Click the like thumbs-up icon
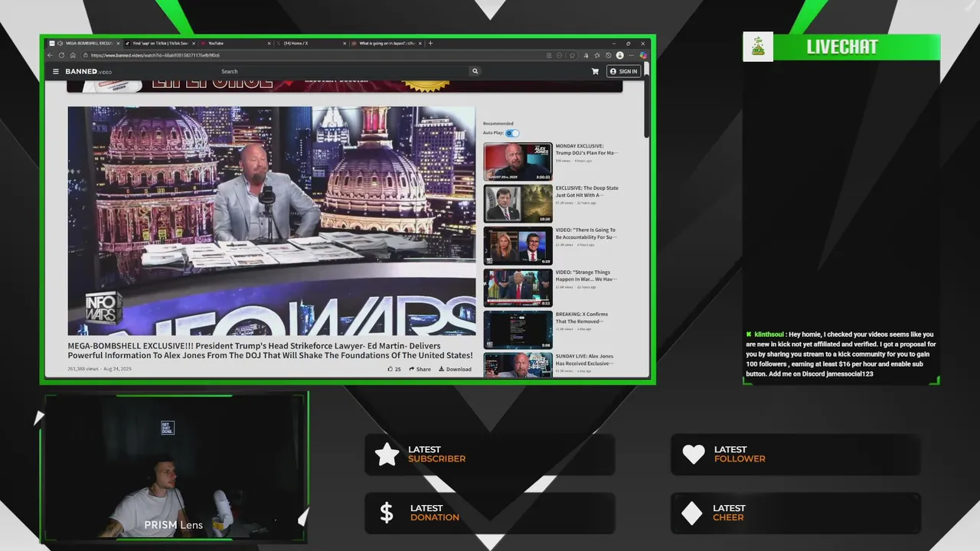The height and width of the screenshot is (551, 980). tap(390, 369)
